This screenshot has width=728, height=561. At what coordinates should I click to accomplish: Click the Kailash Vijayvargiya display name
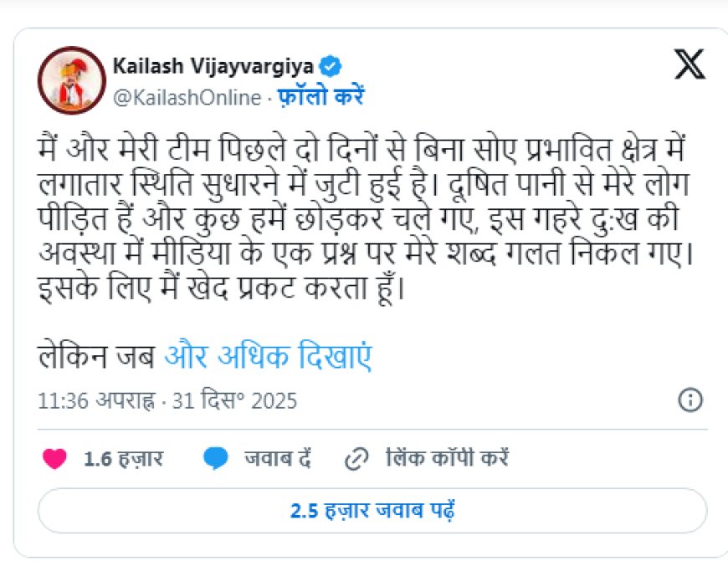tap(213, 66)
